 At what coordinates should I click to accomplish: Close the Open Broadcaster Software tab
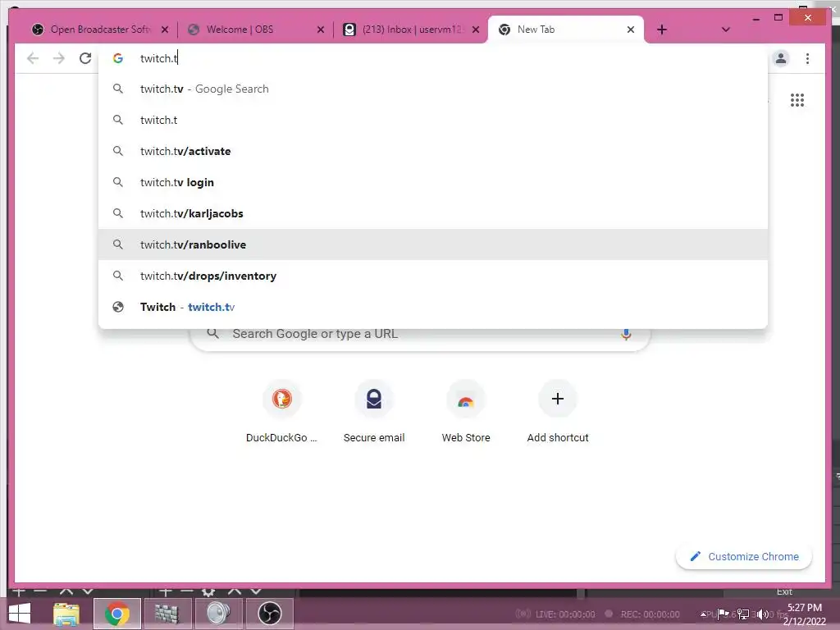pyautogui.click(x=165, y=30)
